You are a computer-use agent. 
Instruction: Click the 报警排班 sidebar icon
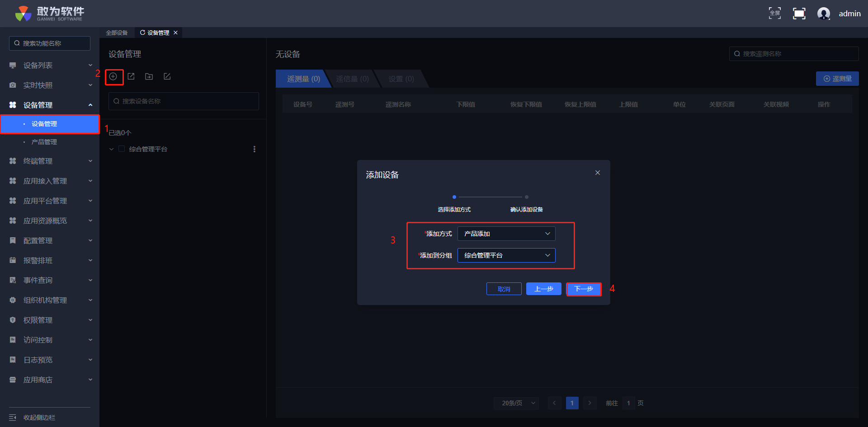click(13, 261)
